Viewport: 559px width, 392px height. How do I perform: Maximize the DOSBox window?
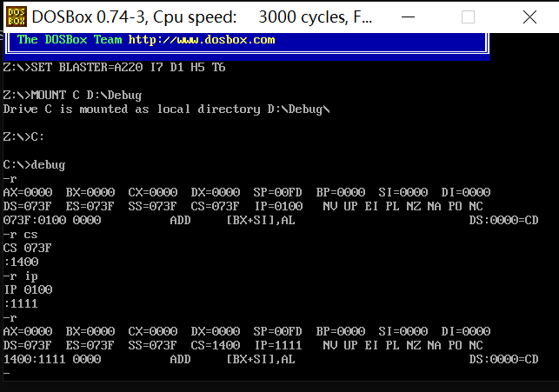coord(468,17)
